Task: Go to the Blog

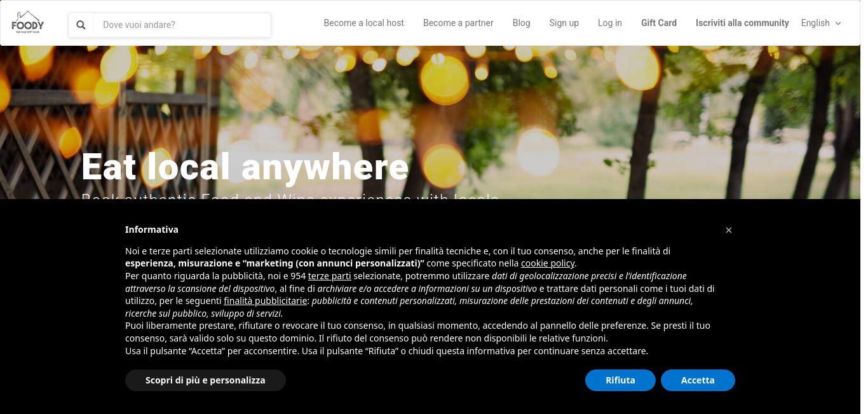Action: (521, 23)
